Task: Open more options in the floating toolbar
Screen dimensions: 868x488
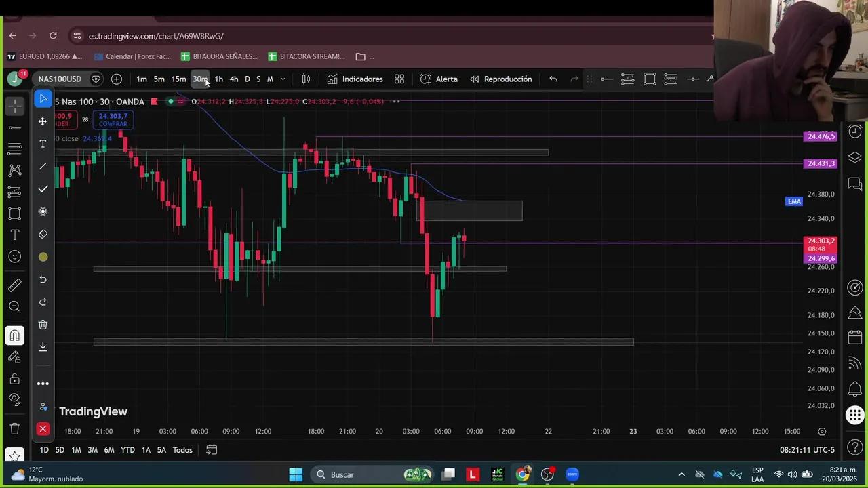Action: [x=43, y=384]
